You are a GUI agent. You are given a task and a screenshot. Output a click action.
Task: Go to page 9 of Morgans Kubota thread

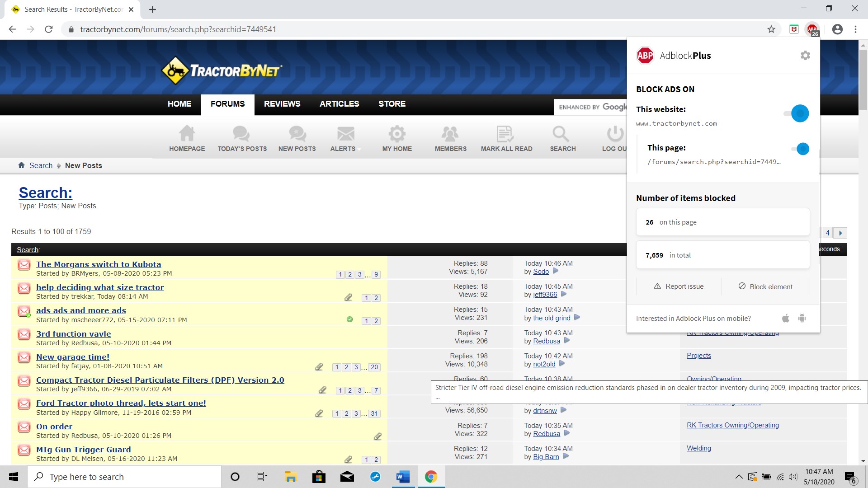pyautogui.click(x=376, y=275)
